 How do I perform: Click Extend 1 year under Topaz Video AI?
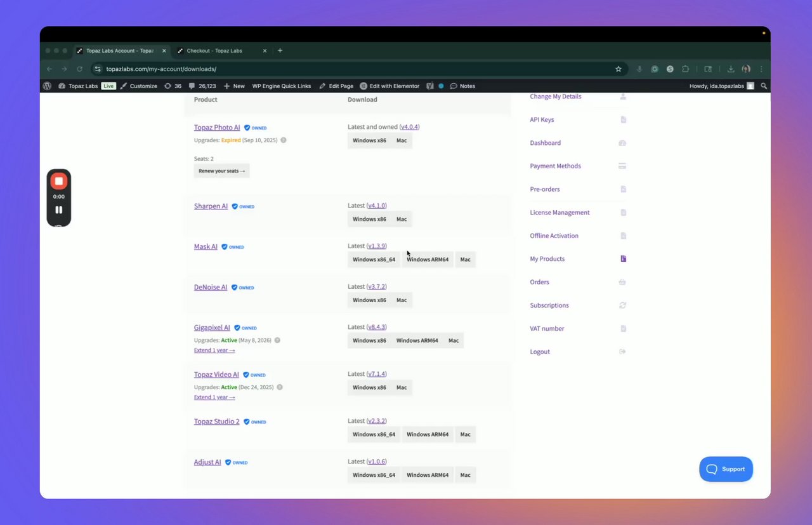(x=214, y=397)
